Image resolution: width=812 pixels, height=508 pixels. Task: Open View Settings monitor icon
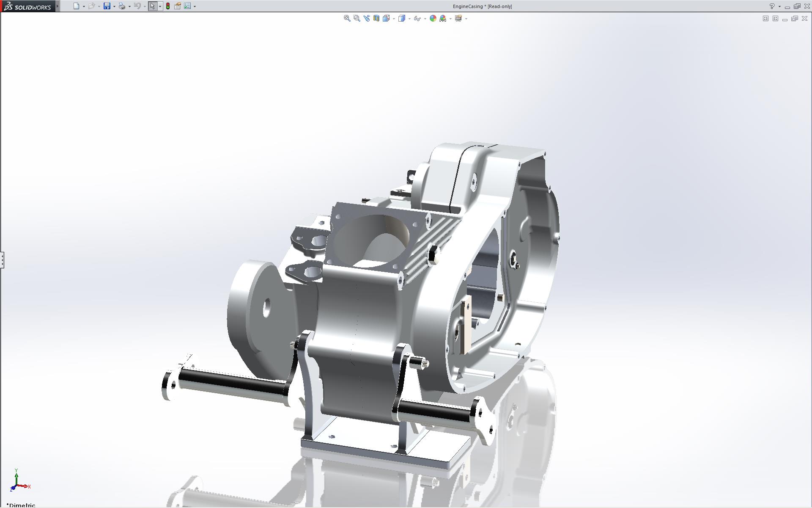(458, 18)
